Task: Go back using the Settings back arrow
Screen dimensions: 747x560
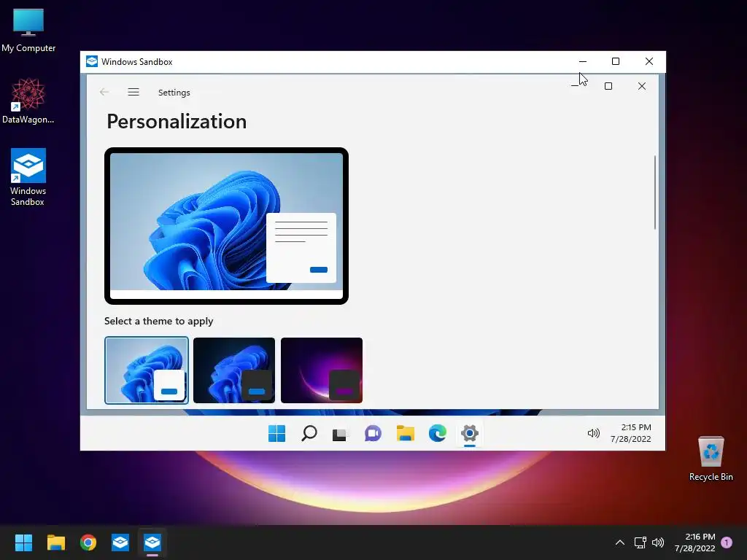Action: 104,93
